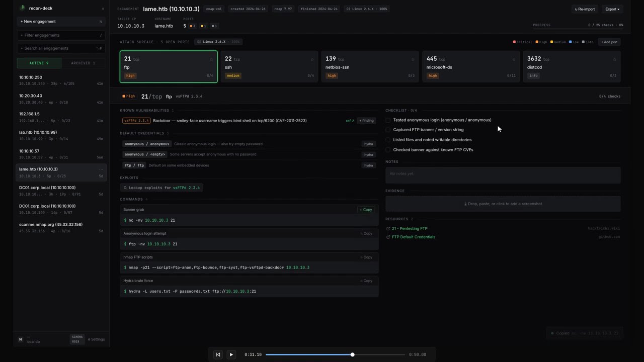Open Settings in the sidebar footer
The image size is (644, 362).
97,339
